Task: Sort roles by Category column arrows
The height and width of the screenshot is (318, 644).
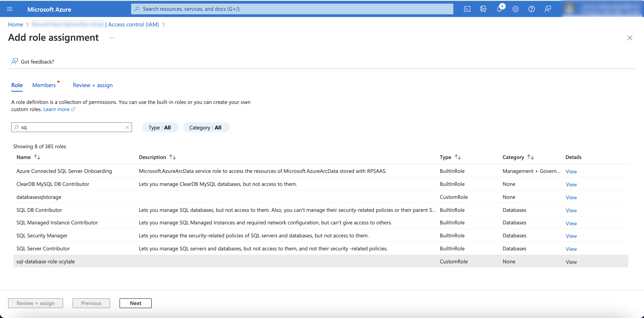Action: [x=531, y=157]
